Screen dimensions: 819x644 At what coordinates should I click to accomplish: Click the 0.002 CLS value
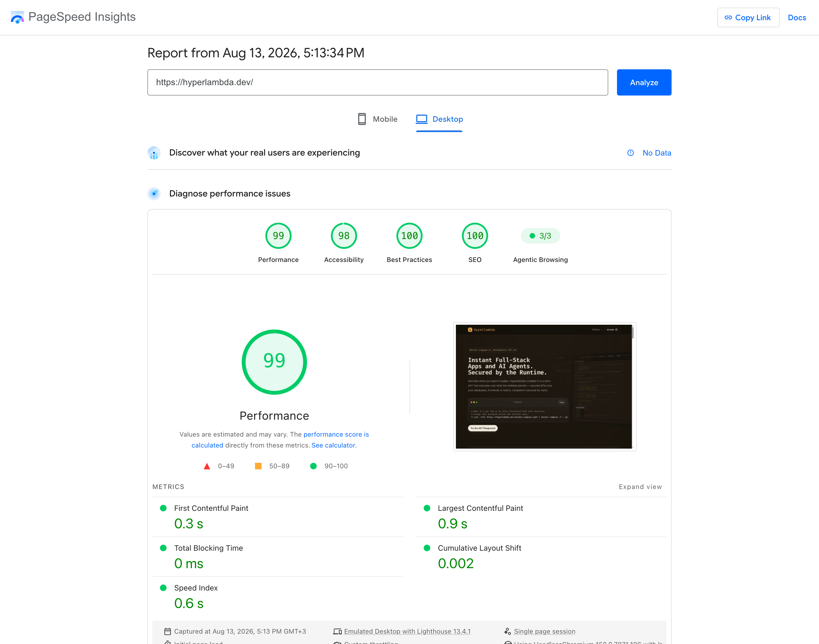[456, 564]
